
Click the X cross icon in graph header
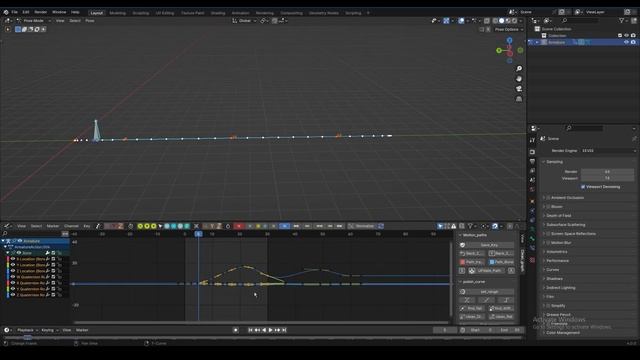(196, 226)
